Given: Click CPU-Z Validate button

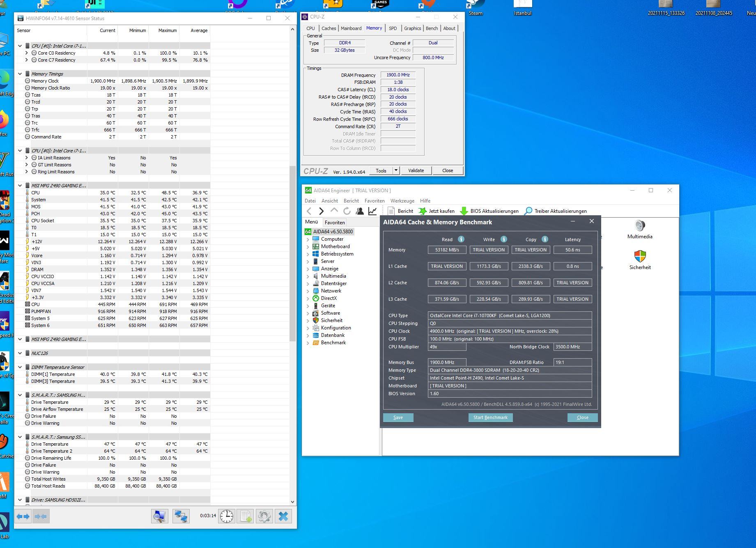Looking at the screenshot, I should click(x=416, y=170).
